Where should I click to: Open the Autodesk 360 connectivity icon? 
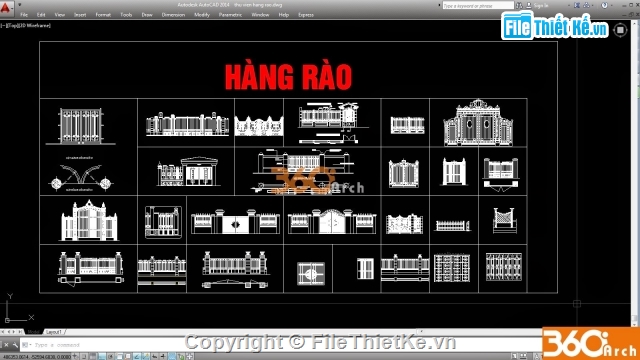[x=586, y=5]
